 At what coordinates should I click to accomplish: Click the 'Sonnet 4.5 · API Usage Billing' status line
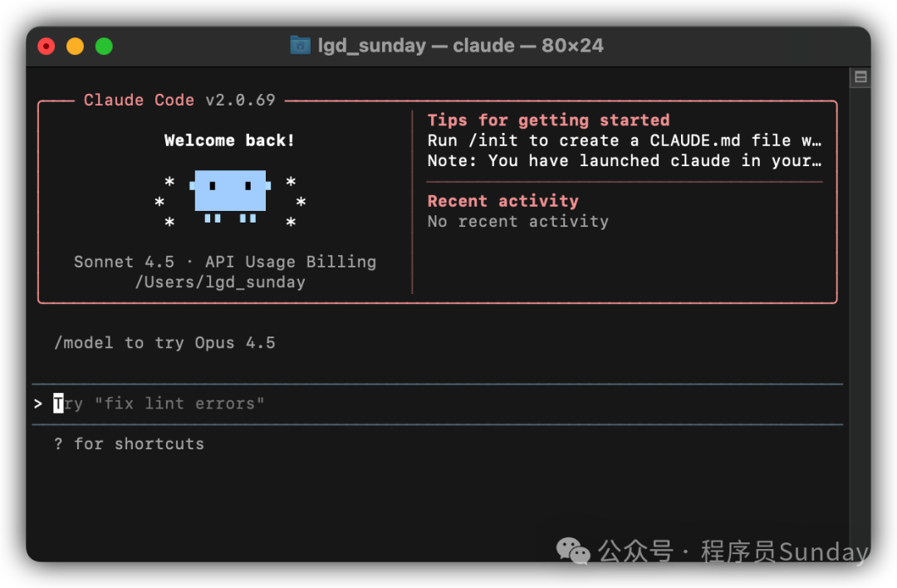pos(225,262)
